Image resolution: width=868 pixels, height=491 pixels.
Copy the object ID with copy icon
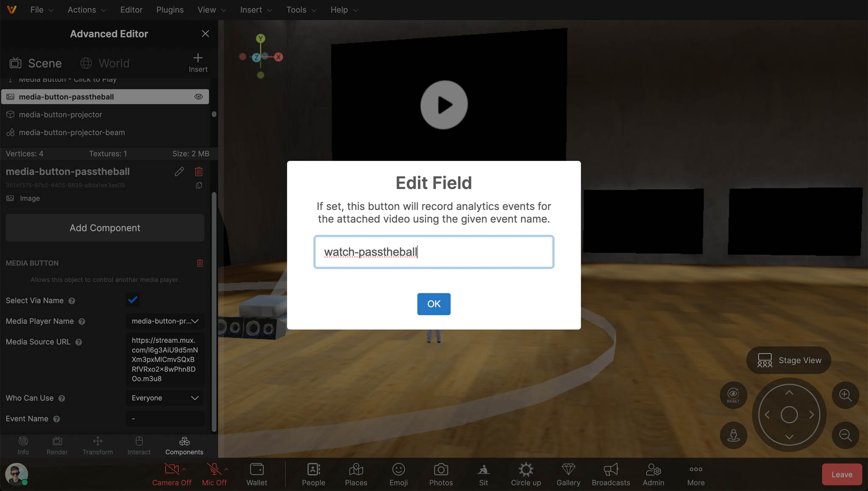tap(198, 185)
